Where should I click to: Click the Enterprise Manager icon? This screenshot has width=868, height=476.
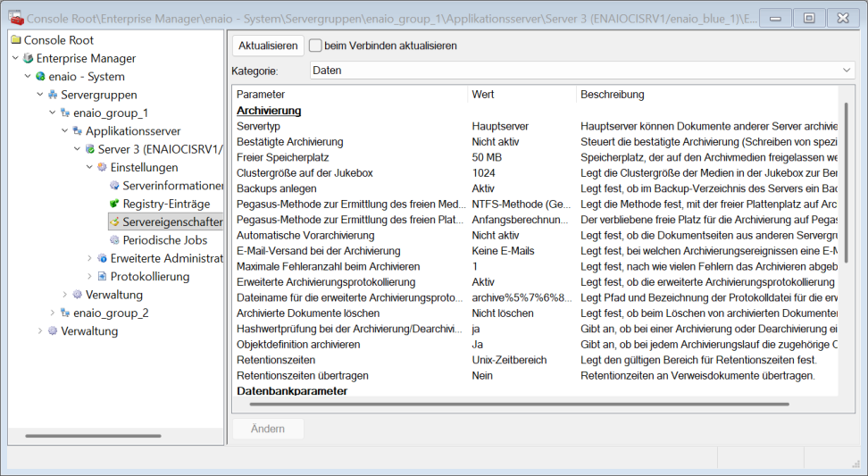(x=29, y=58)
